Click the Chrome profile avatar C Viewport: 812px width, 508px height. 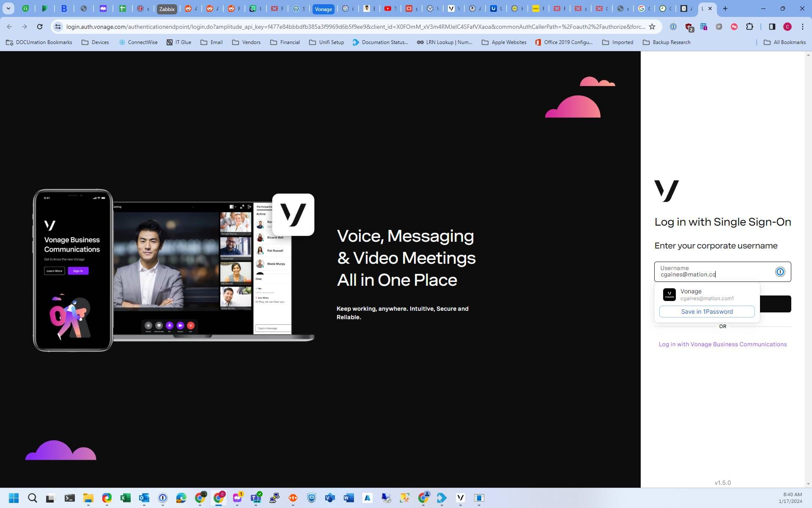[787, 27]
